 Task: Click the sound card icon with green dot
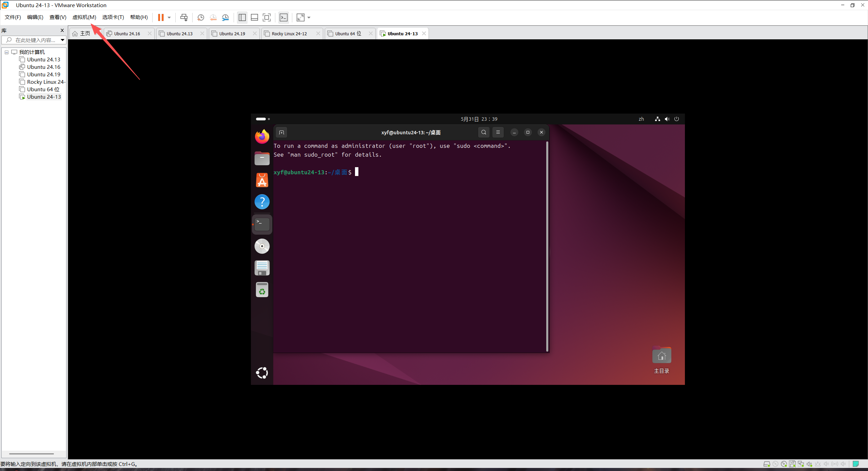pyautogui.click(x=809, y=464)
